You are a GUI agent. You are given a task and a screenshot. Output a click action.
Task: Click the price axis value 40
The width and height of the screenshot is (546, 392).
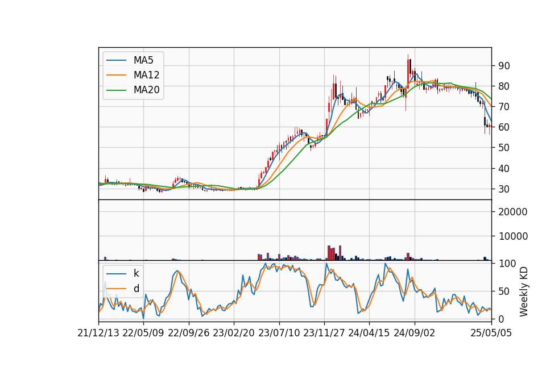tap(504, 169)
